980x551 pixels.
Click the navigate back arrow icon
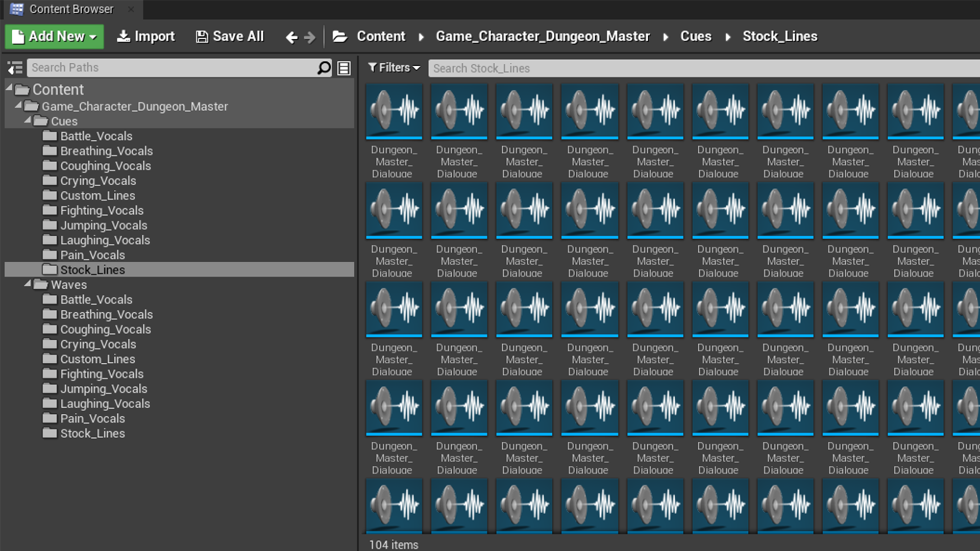[291, 37]
